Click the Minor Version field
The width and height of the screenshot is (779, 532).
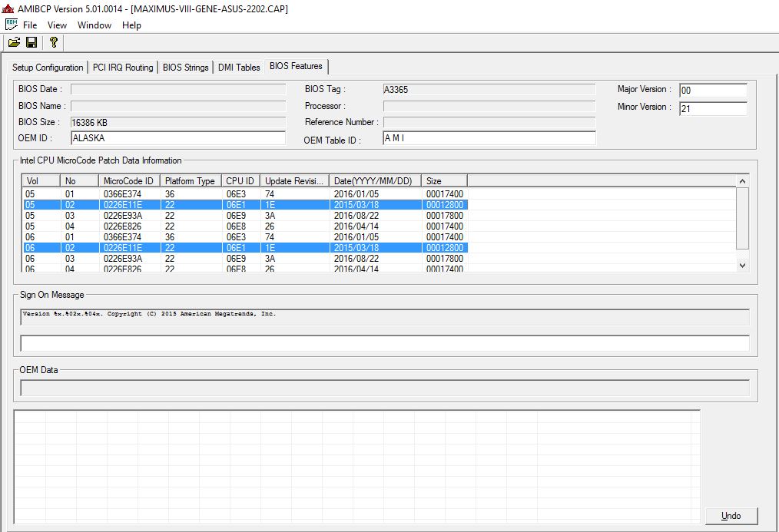[x=713, y=108]
